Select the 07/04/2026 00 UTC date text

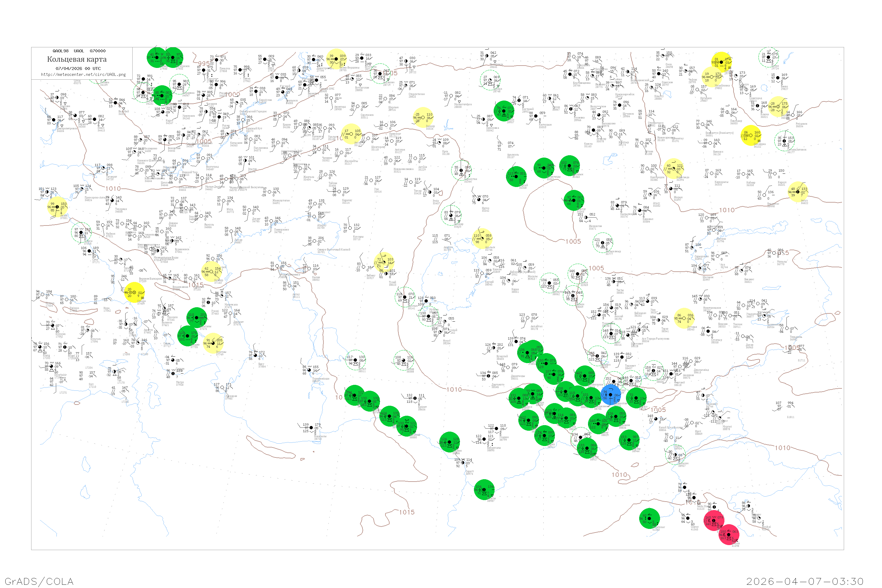tap(78, 69)
